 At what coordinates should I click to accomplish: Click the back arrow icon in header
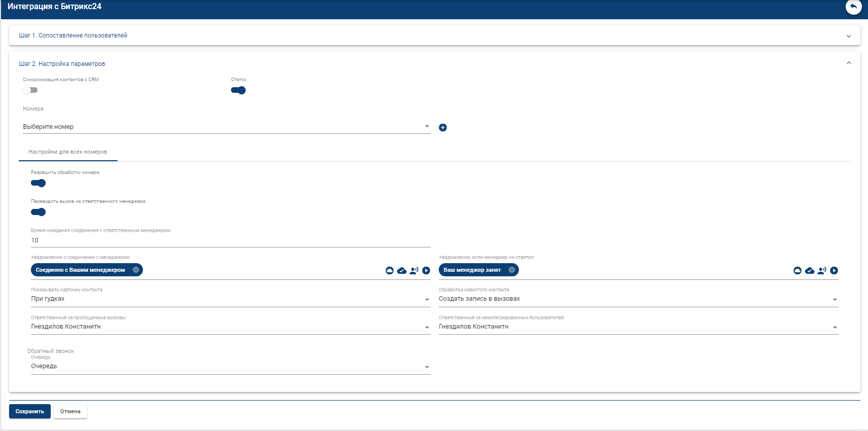click(x=854, y=7)
